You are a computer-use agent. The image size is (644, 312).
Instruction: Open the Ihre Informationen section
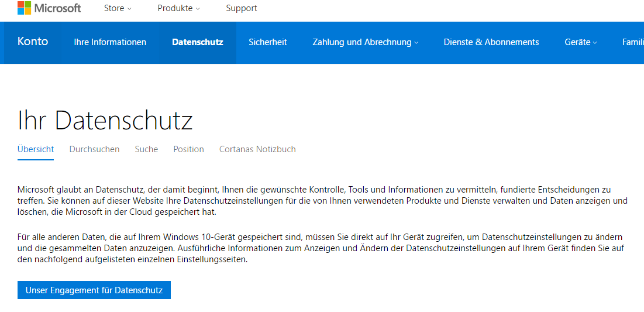click(x=110, y=42)
